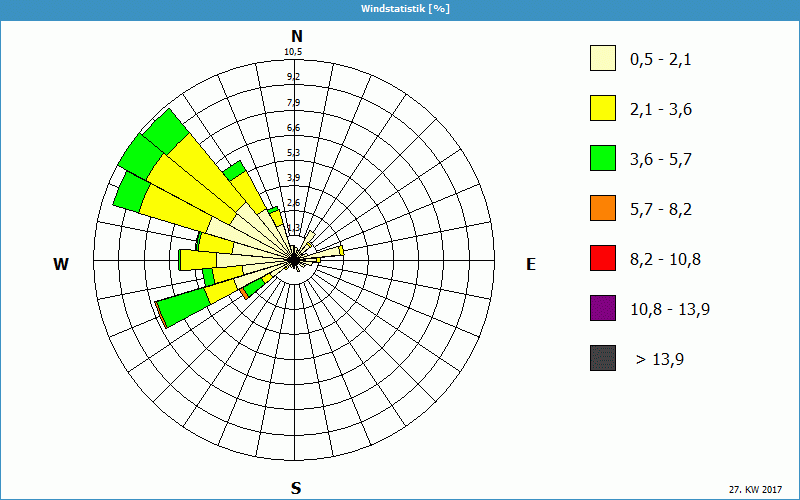Click the legend label "5,7 - 8,2"
800x500 pixels.
tap(661, 210)
